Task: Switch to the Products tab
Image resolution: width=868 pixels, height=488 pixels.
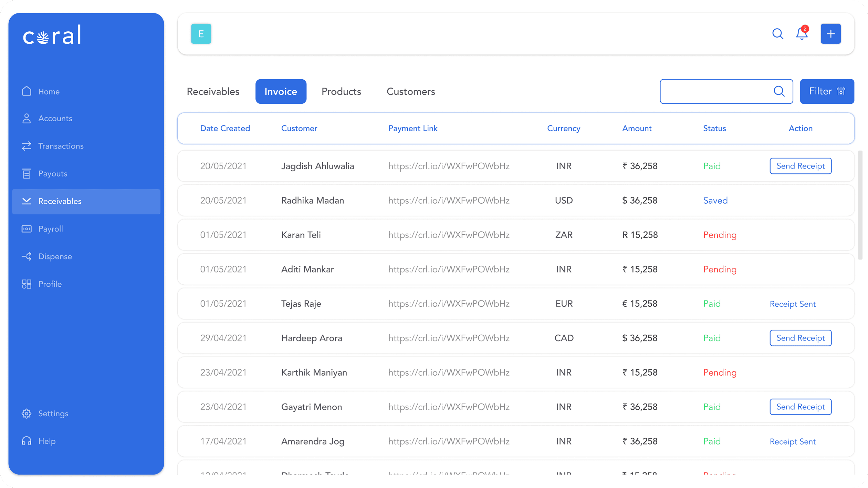Action: 341,92
